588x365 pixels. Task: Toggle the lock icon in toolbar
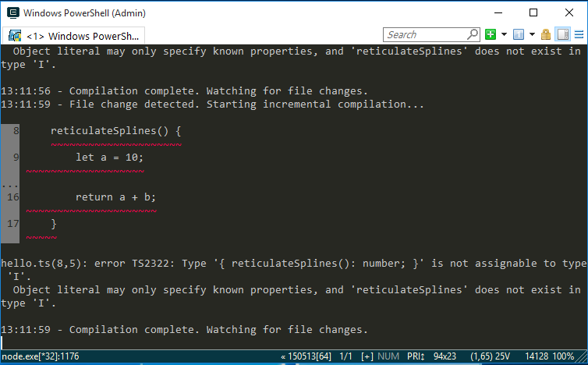coord(546,34)
